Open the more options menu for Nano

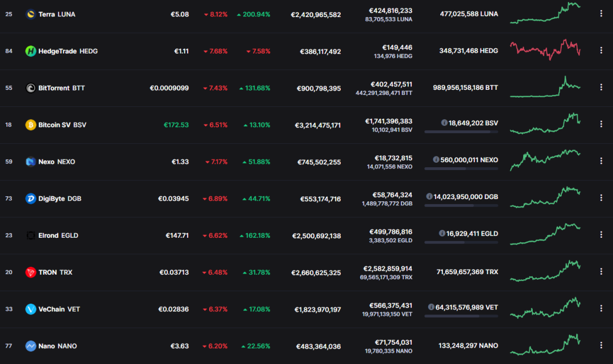coord(601,345)
